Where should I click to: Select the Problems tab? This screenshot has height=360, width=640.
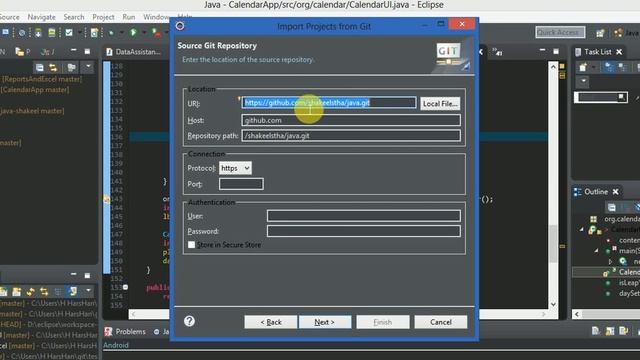125,331
